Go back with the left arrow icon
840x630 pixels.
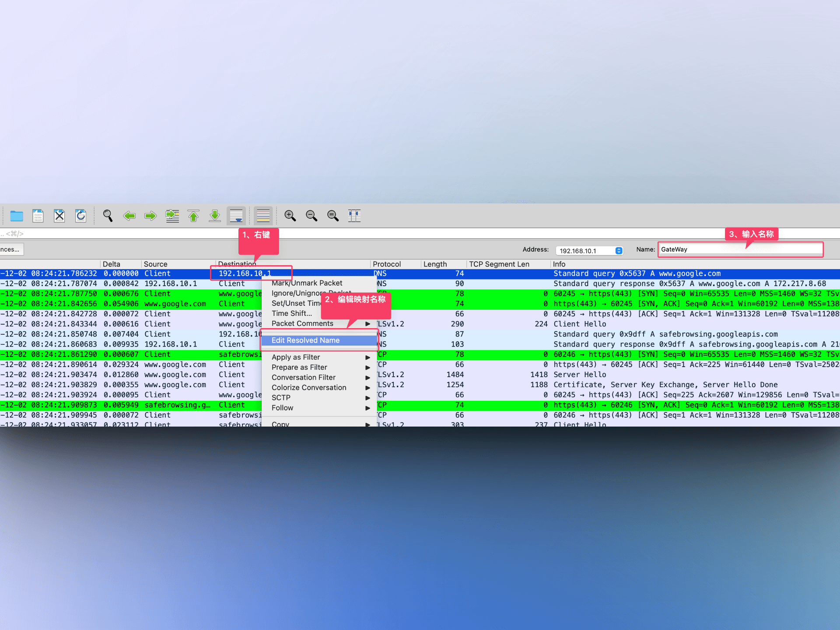[129, 216]
